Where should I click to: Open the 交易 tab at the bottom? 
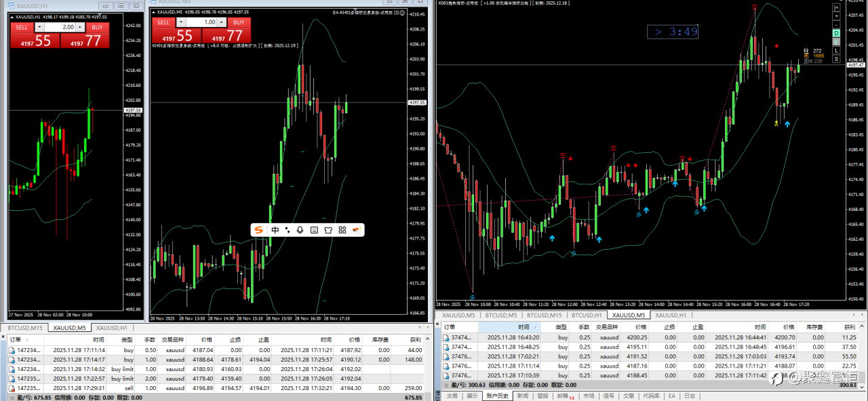[x=452, y=396]
